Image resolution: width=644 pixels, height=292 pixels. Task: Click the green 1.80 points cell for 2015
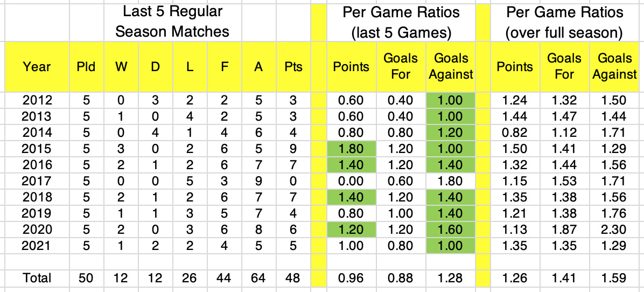[x=351, y=149]
